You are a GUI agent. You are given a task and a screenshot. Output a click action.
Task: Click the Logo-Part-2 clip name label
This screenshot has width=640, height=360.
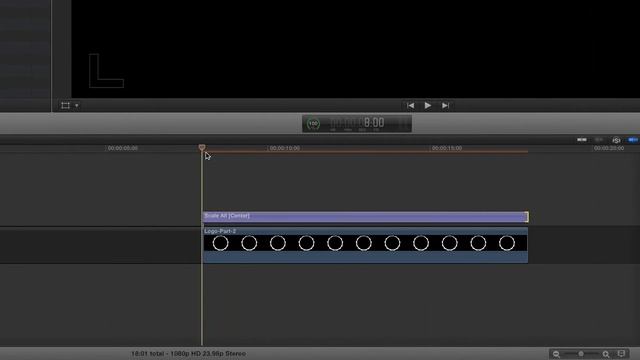click(220, 231)
